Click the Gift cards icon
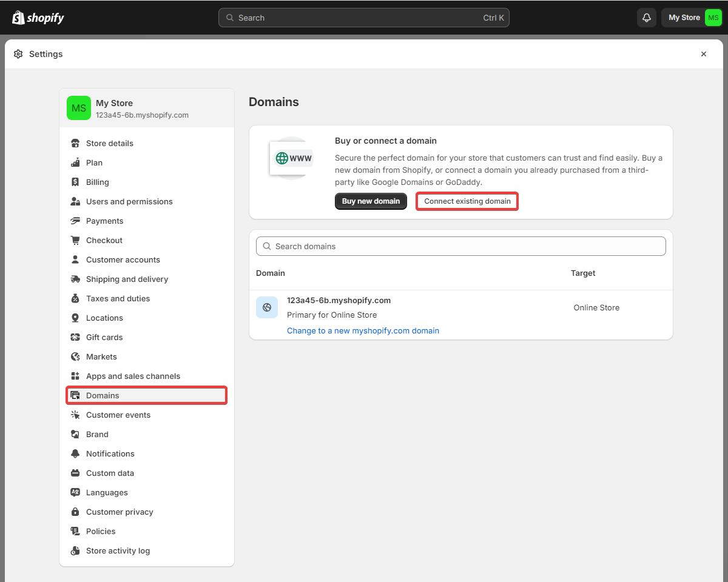This screenshot has height=582, width=728. tap(75, 337)
